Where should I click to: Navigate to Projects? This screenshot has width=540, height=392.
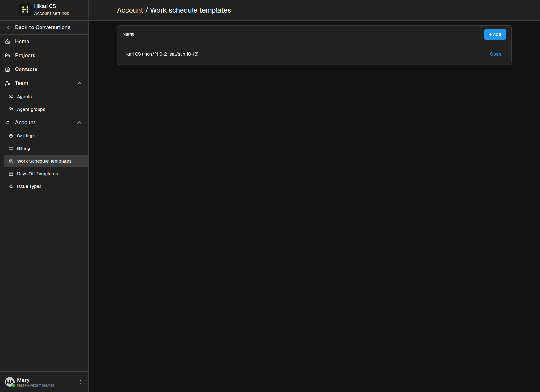44,56
